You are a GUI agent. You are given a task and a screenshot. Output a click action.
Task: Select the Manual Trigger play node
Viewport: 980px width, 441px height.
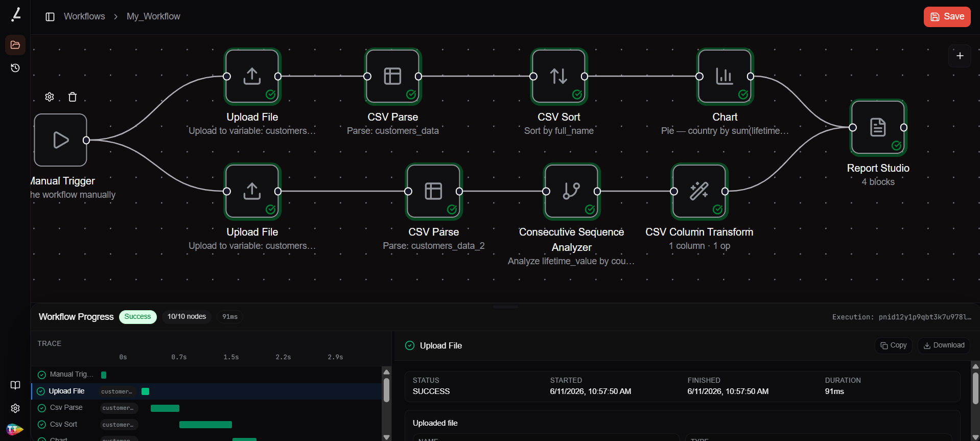(x=61, y=140)
